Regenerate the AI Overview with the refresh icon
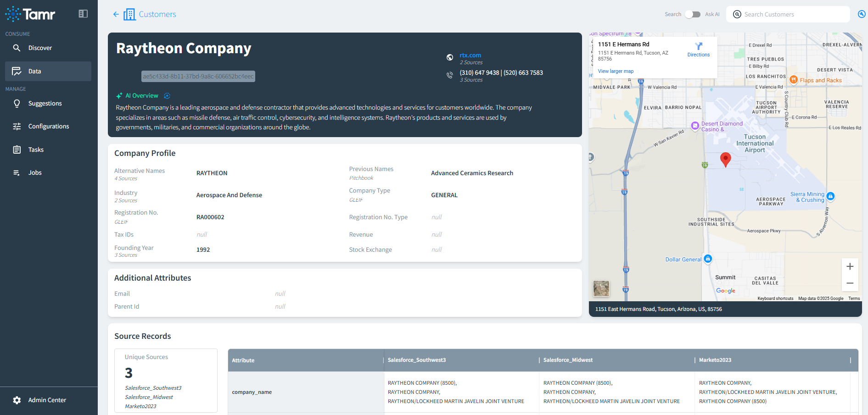 click(167, 96)
